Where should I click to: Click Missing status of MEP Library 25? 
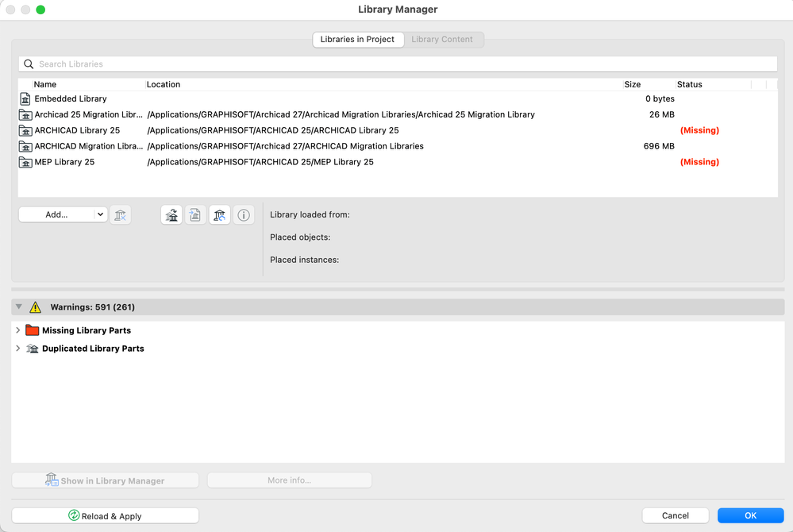click(699, 162)
